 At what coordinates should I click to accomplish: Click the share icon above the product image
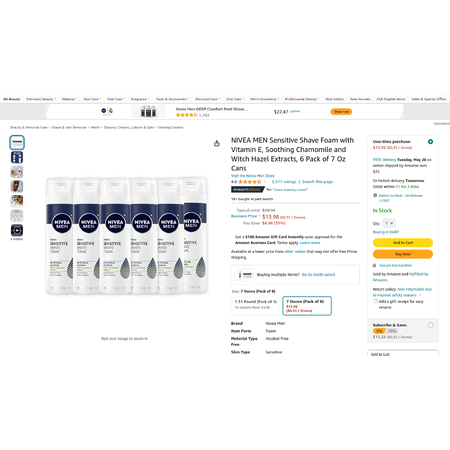point(217,143)
